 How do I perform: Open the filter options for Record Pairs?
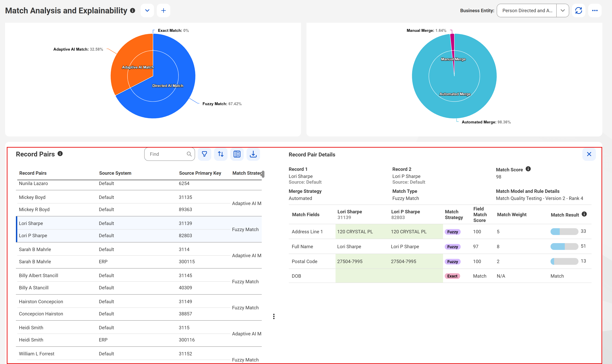(205, 154)
